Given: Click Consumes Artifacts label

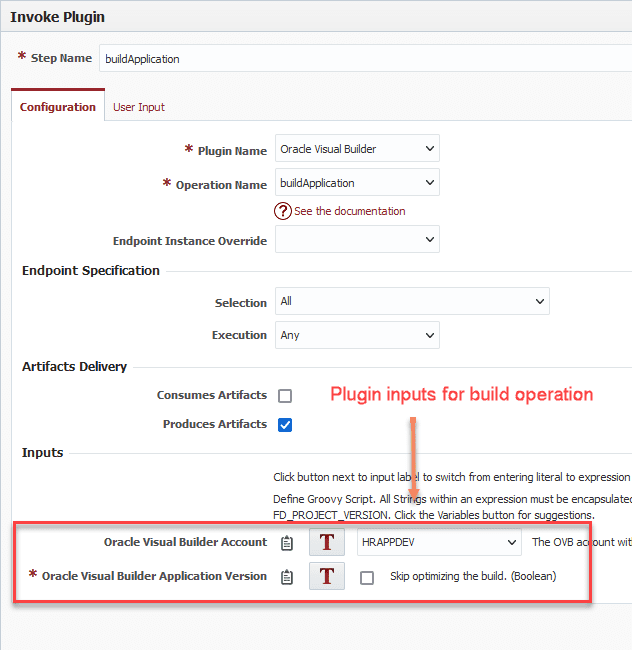Looking at the screenshot, I should point(212,395).
